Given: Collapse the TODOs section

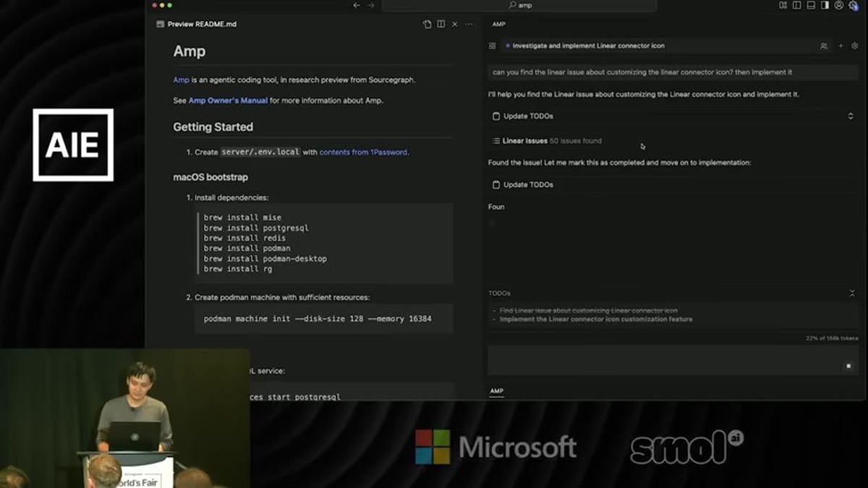Looking at the screenshot, I should [852, 293].
